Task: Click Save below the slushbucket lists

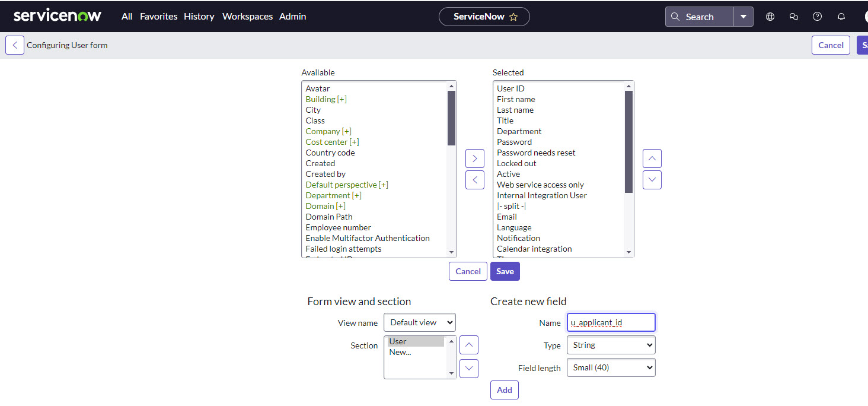Action: tap(505, 271)
